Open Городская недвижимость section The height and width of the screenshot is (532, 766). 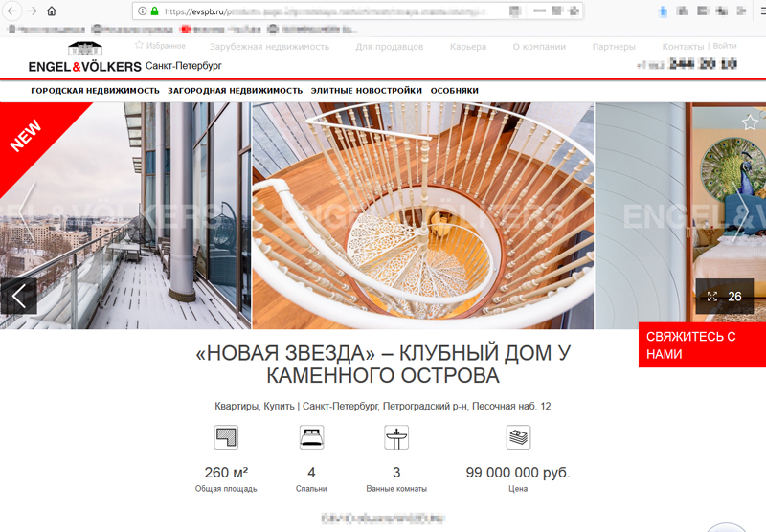coord(95,91)
